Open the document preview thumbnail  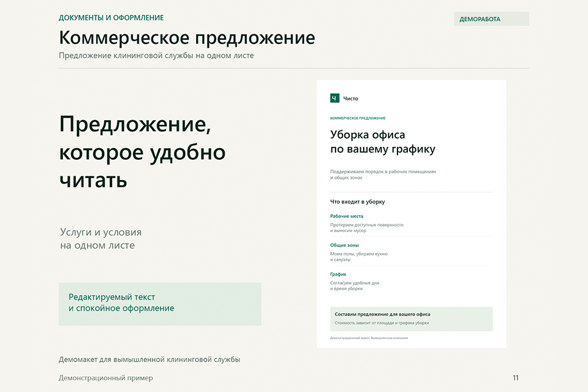[x=412, y=214]
